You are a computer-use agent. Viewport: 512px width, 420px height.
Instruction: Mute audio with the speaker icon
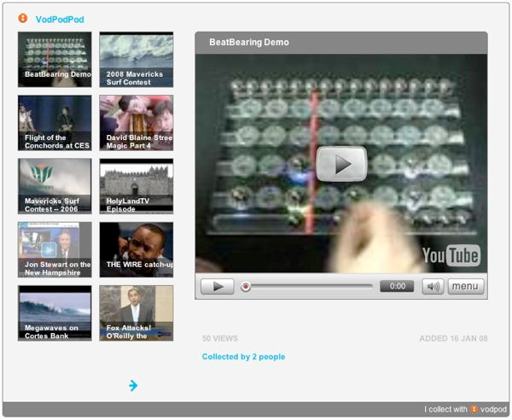point(433,287)
